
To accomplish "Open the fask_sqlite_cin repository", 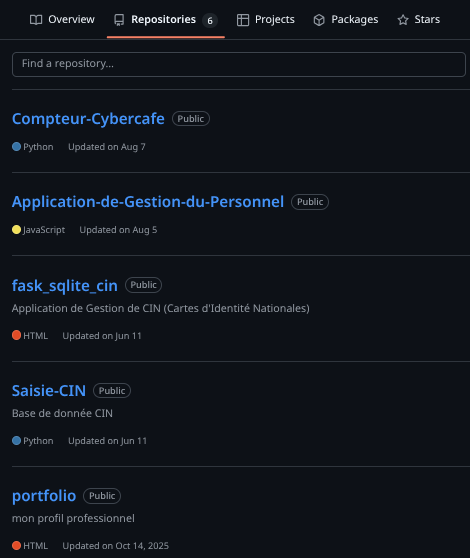I will 65,285.
